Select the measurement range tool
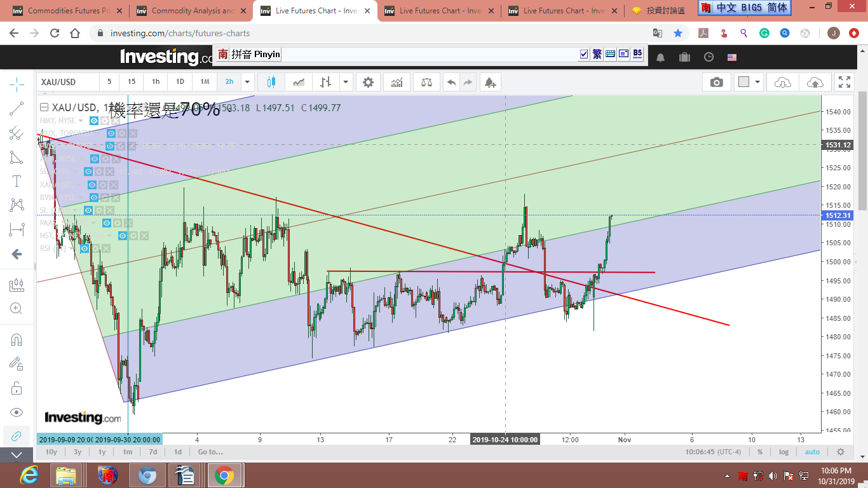Viewport: 868px width, 488px height. [17, 229]
